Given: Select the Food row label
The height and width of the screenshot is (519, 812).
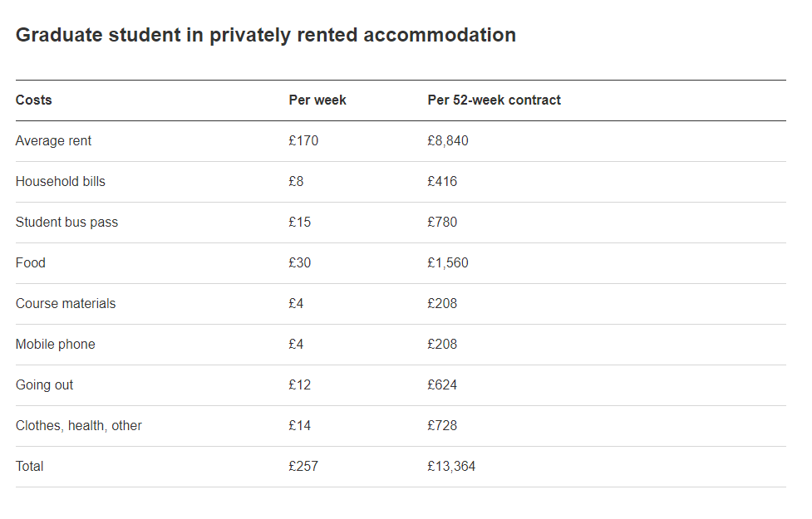Looking at the screenshot, I should coord(31,263).
